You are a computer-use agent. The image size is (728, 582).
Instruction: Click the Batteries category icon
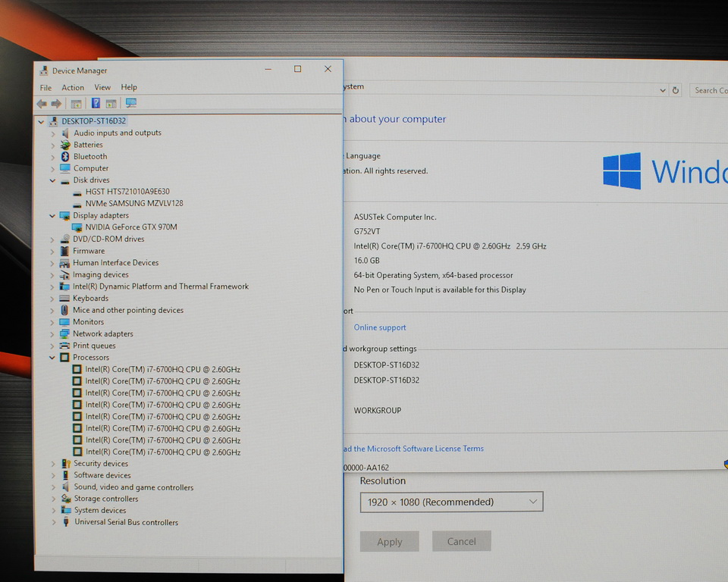(x=65, y=145)
